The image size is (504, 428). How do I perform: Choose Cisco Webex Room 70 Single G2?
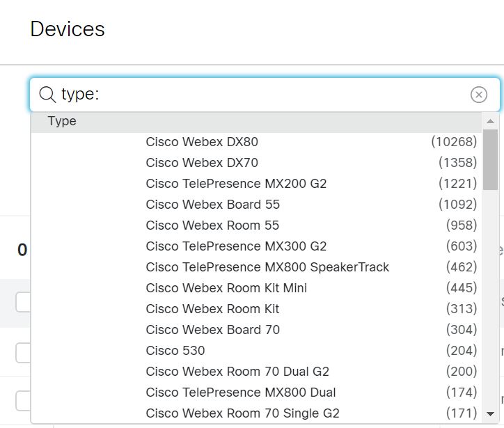[x=256, y=413]
